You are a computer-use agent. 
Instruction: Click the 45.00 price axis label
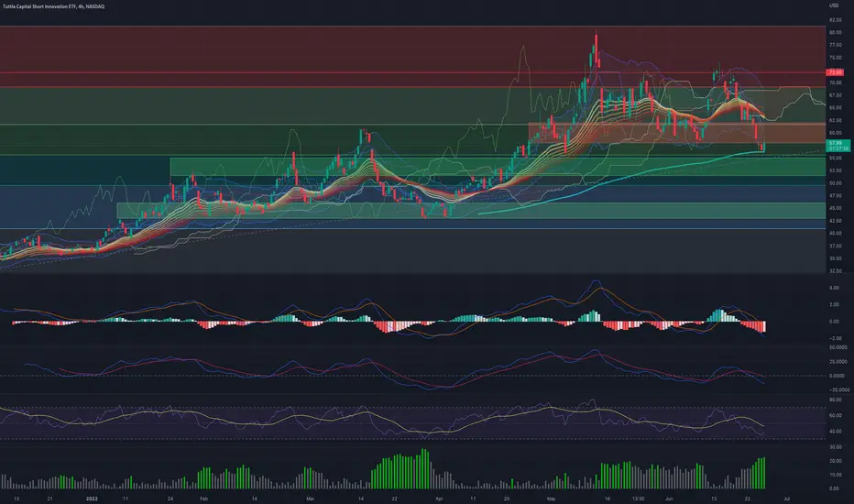pos(835,208)
